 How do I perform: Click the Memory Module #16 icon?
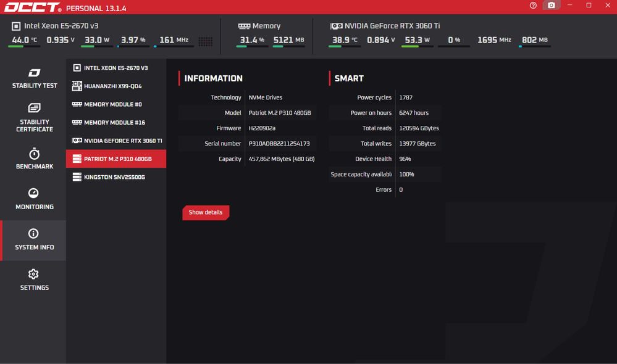tap(77, 122)
